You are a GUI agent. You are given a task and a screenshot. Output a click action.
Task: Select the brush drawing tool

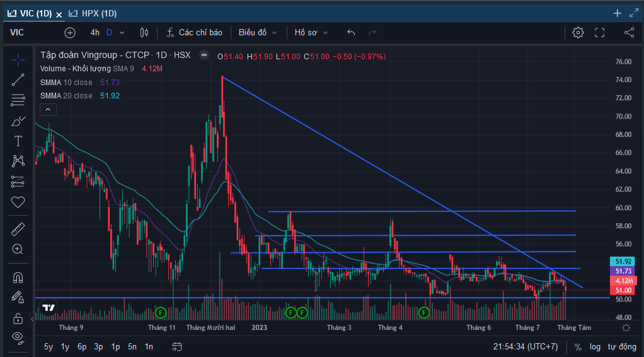point(18,121)
